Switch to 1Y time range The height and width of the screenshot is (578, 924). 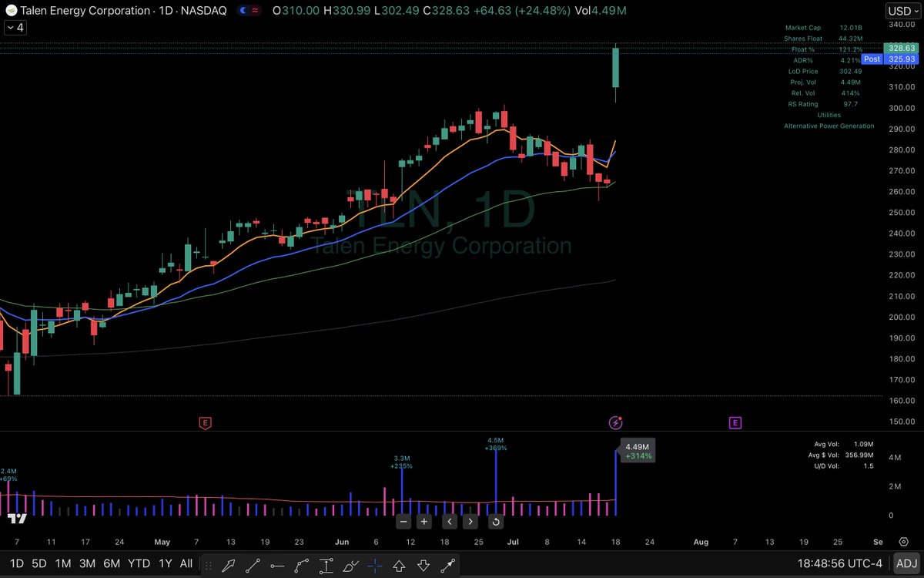click(165, 563)
